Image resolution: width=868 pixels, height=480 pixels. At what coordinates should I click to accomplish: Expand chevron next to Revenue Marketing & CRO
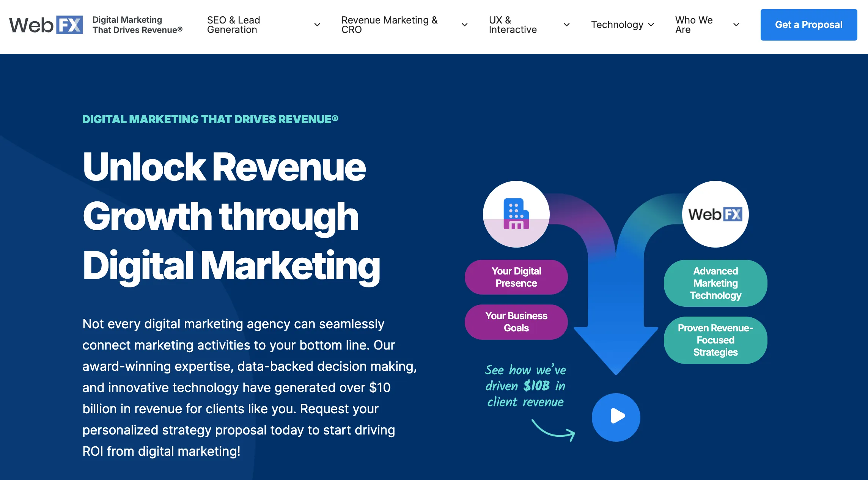coord(464,25)
